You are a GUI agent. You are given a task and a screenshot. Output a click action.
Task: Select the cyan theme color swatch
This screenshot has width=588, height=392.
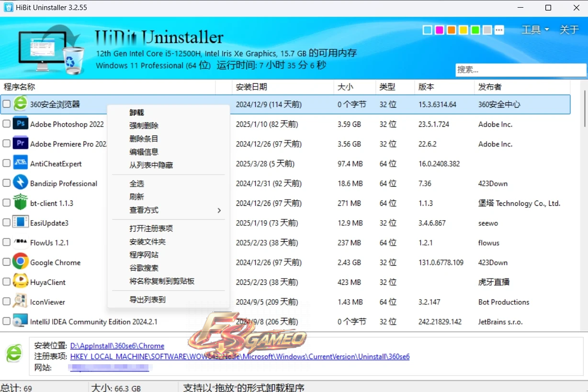pos(427,30)
